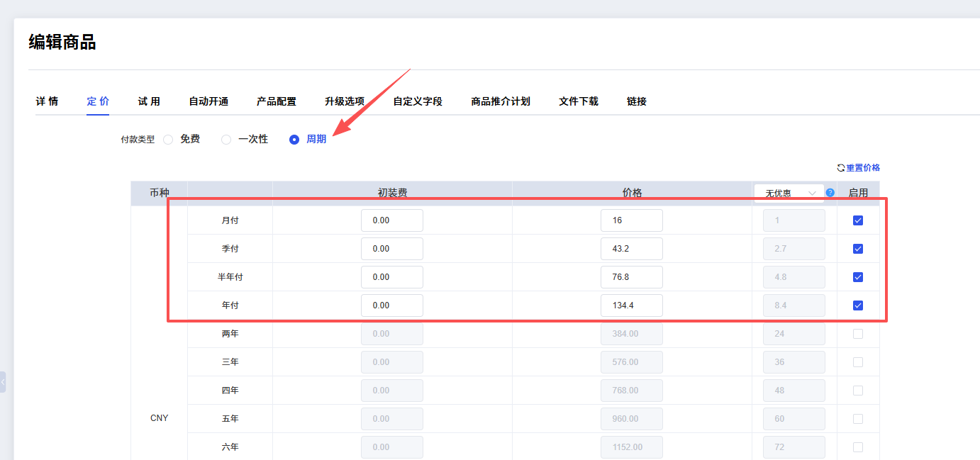Click the 季付 setup fee input

(392, 249)
